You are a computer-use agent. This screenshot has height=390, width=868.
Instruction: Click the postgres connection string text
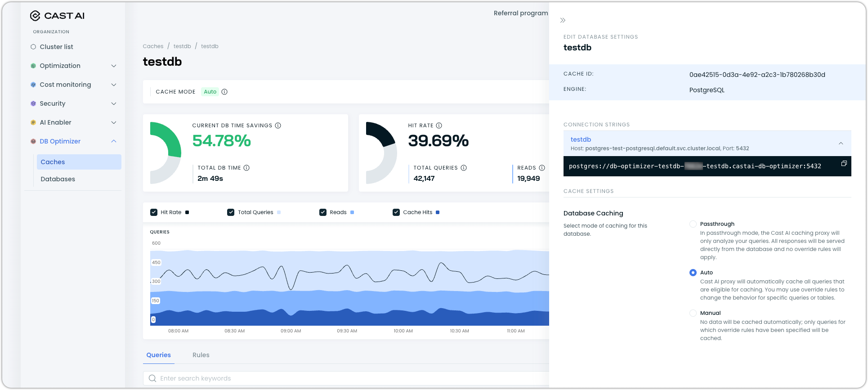pyautogui.click(x=695, y=166)
